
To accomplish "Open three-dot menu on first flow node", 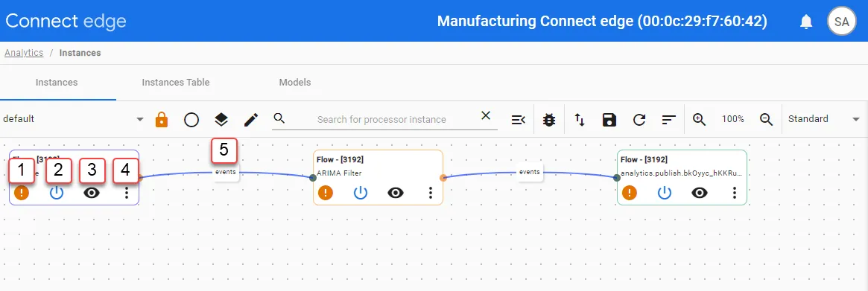I will click(126, 193).
